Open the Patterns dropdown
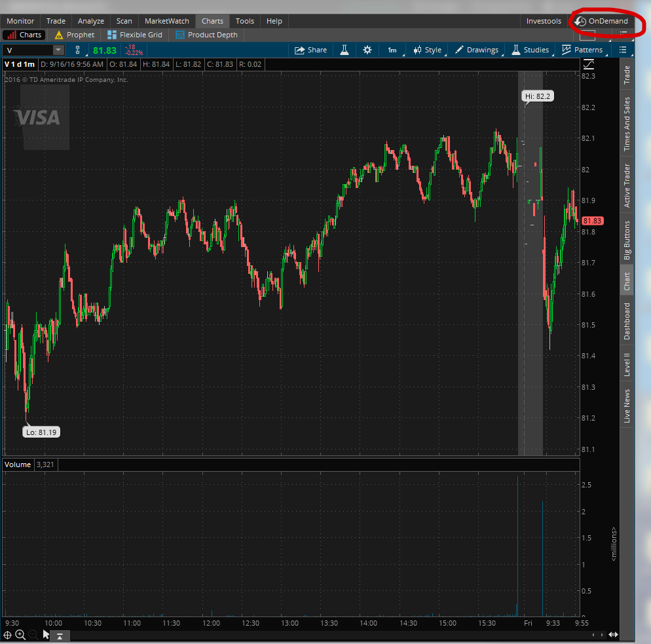The width and height of the screenshot is (651, 644). click(x=583, y=50)
